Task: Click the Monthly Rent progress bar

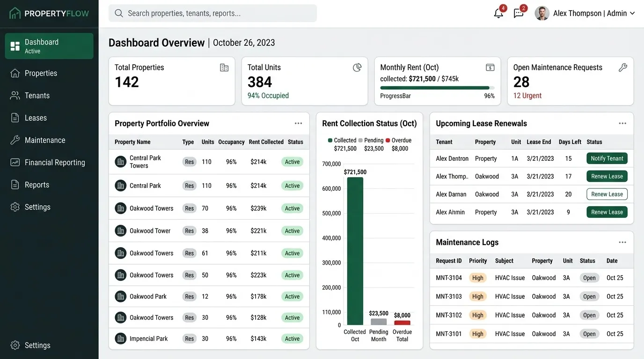Action: click(x=437, y=88)
